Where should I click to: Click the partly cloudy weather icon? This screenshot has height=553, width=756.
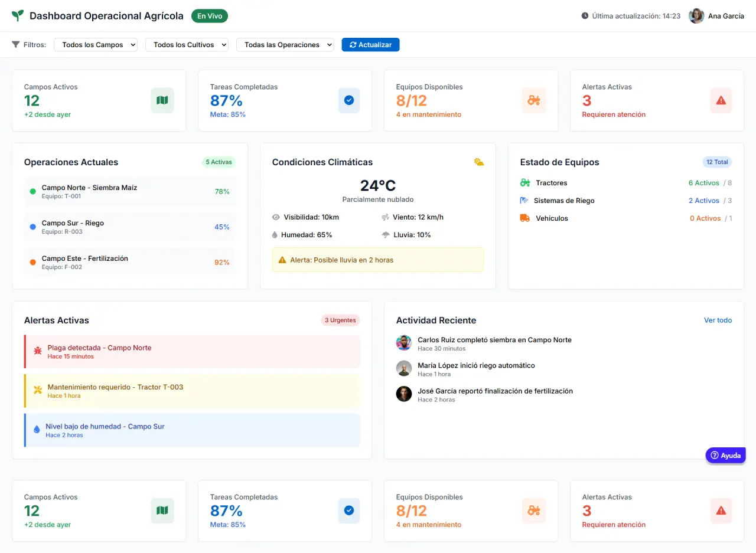(x=478, y=162)
